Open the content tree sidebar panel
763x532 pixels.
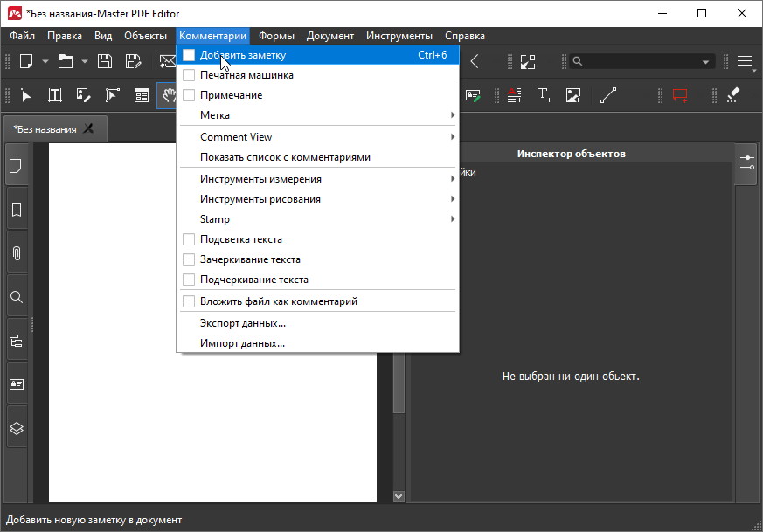17,341
